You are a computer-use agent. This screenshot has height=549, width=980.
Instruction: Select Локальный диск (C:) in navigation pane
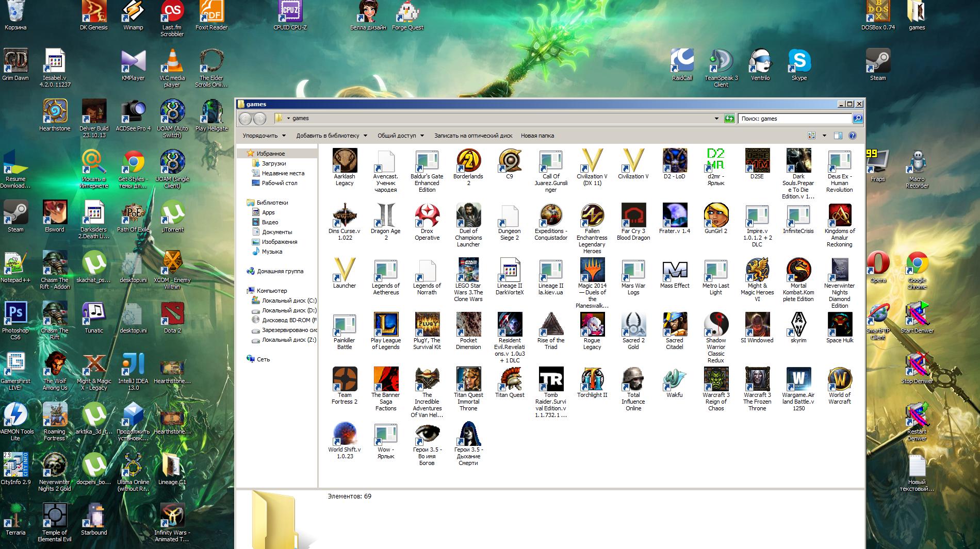coord(289,301)
